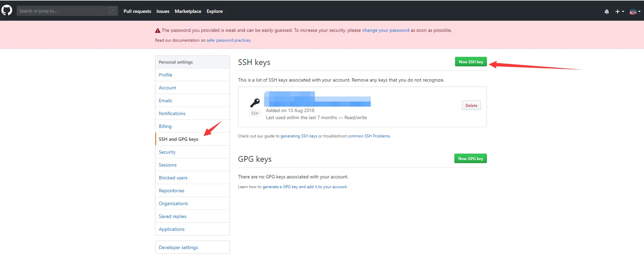The width and height of the screenshot is (644, 265).
Task: Open the generating SSH keys guide
Action: [x=299, y=136]
